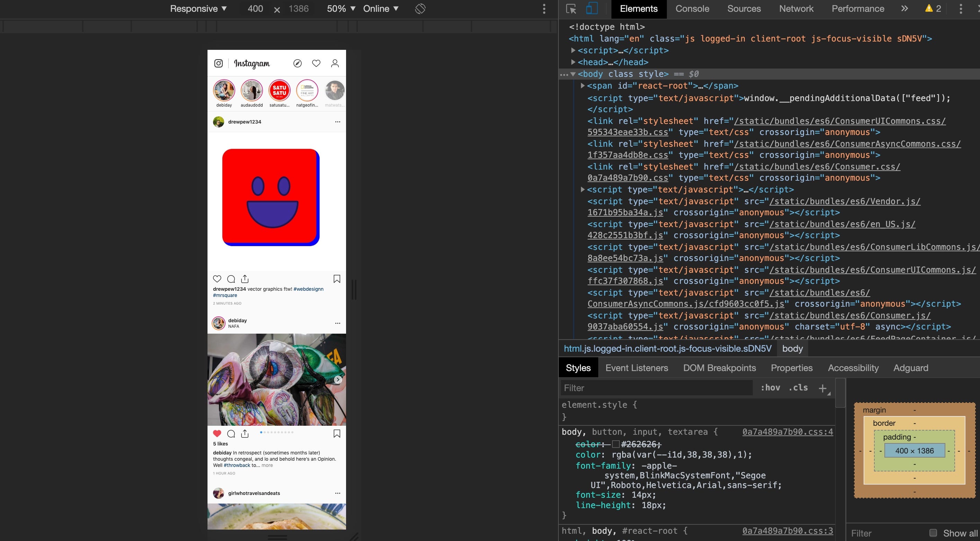This screenshot has height=541, width=980.
Task: Toggle the device toolbar icon
Action: pos(592,8)
